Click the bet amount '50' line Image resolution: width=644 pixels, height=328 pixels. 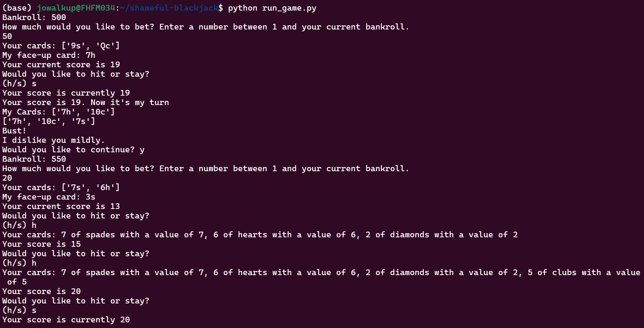tap(7, 36)
